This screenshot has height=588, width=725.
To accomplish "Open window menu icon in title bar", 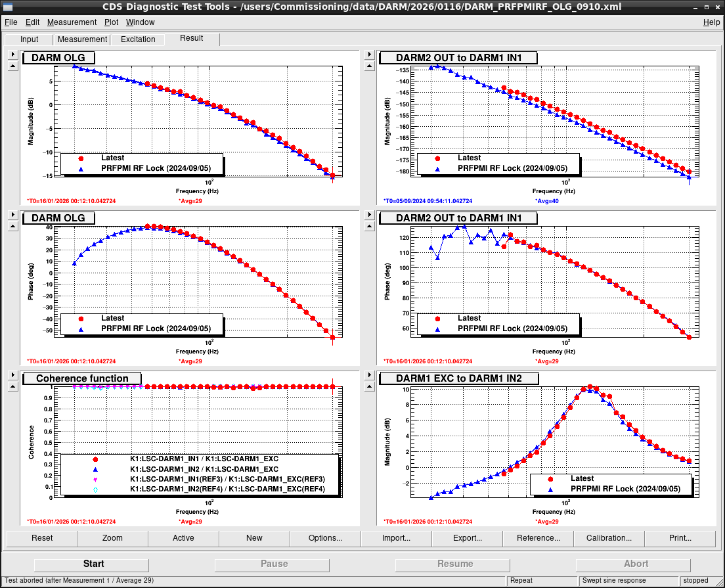I will tap(8, 7).
